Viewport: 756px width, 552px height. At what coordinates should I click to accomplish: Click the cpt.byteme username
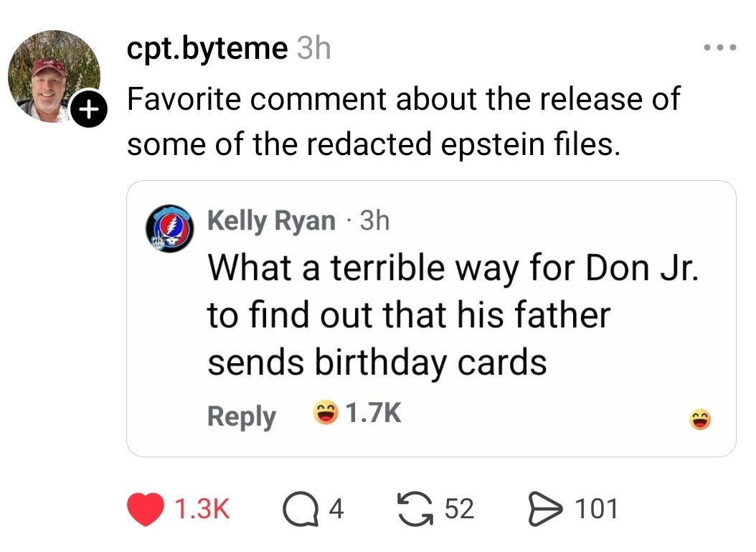click(x=207, y=49)
